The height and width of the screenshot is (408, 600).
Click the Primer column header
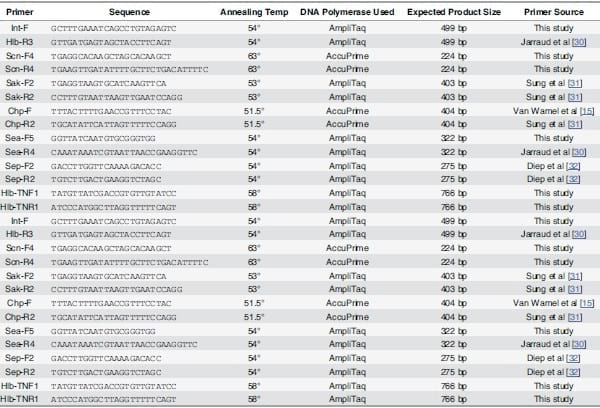[x=20, y=12]
